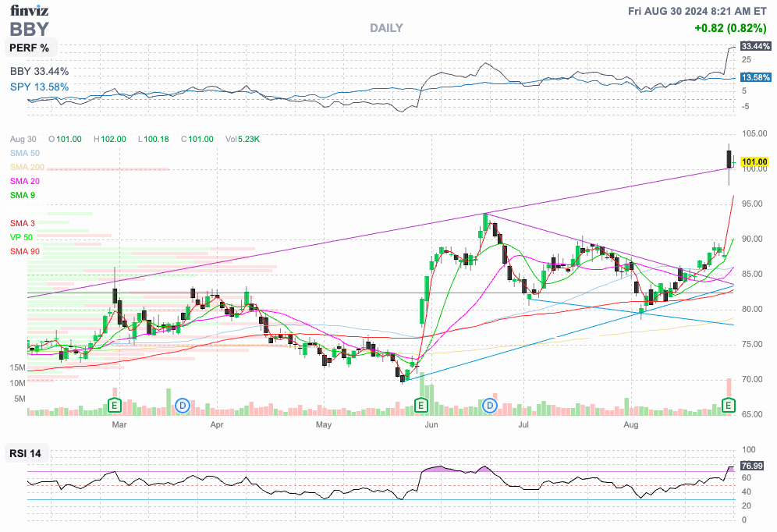The image size is (777, 532).
Task: Click the yellow 101.00 price badge
Action: [754, 161]
